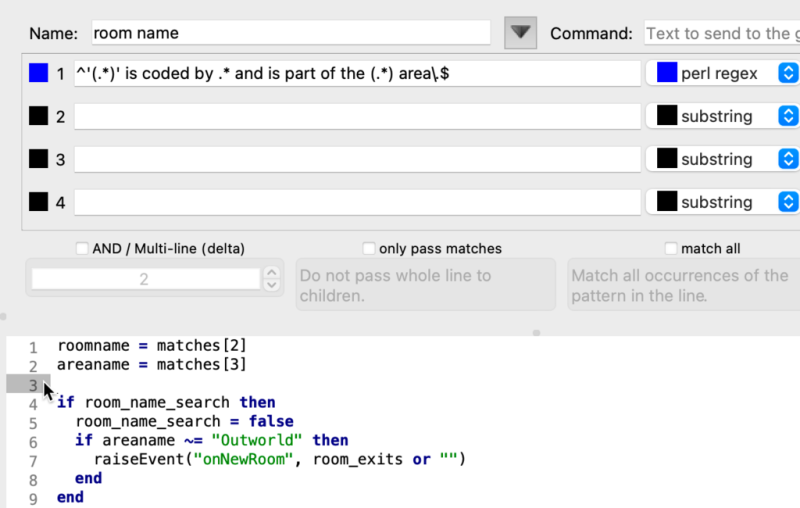Click the dark triangle button beside Name field

click(518, 32)
